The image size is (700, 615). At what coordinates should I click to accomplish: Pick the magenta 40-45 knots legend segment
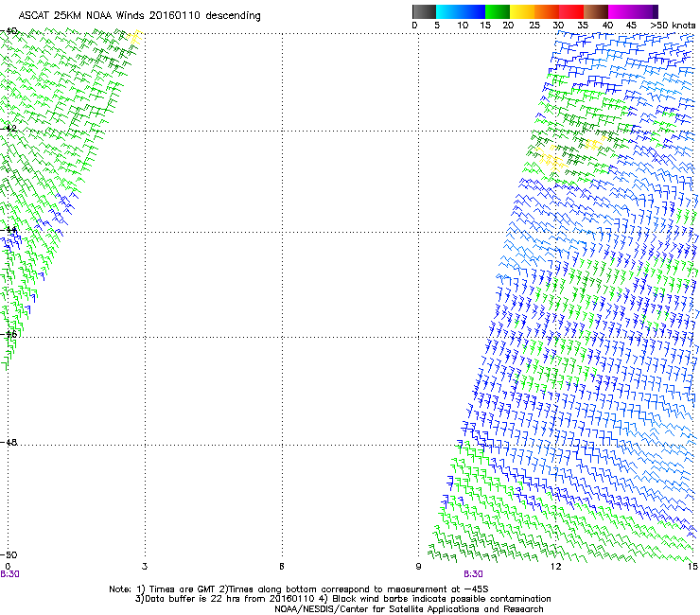pyautogui.click(x=621, y=11)
